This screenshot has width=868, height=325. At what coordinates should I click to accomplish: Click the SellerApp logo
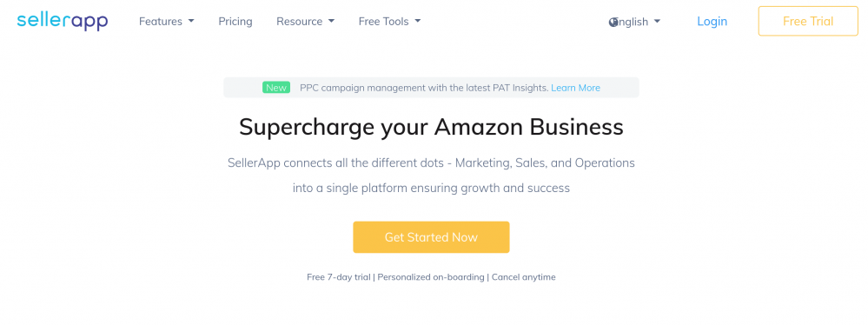point(63,22)
